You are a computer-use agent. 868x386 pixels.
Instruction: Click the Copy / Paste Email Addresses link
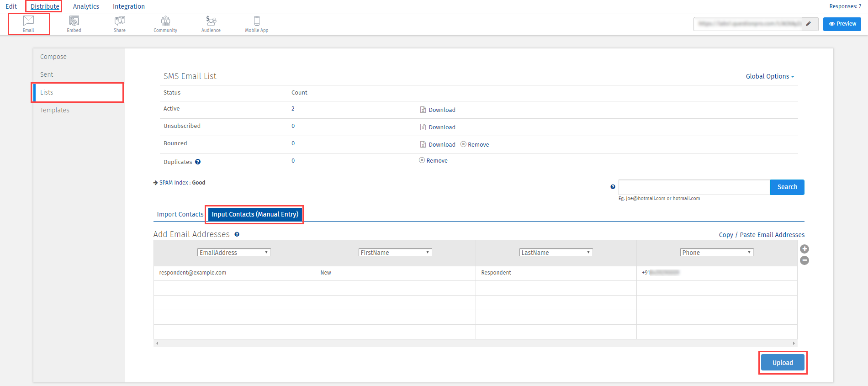[x=762, y=235]
